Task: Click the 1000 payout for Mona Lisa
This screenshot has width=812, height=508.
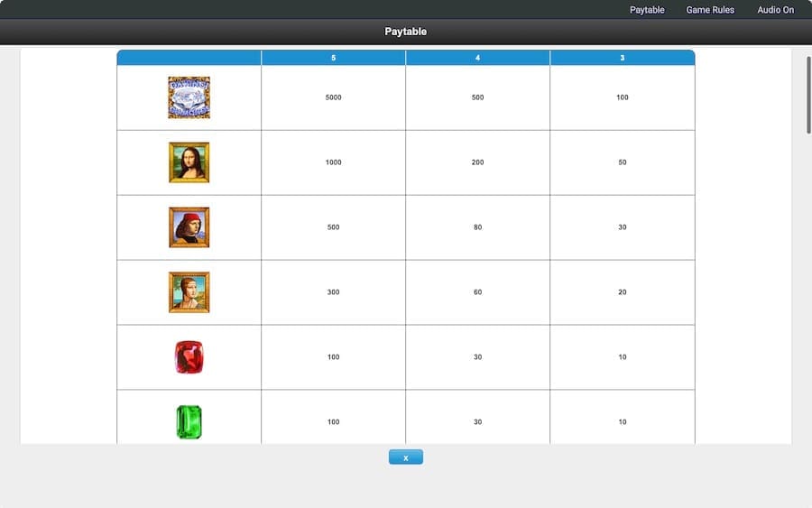Action: click(x=334, y=162)
